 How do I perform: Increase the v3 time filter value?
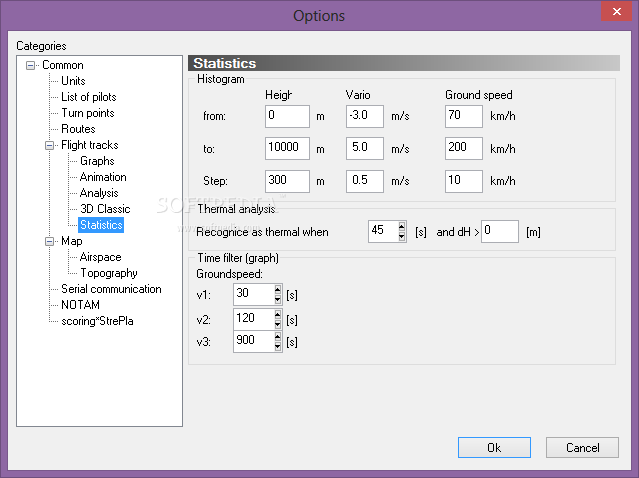[x=278, y=337]
